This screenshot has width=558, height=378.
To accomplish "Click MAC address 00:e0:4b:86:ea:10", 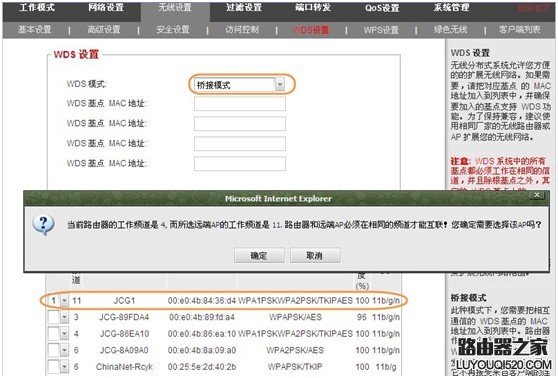I will (202, 334).
